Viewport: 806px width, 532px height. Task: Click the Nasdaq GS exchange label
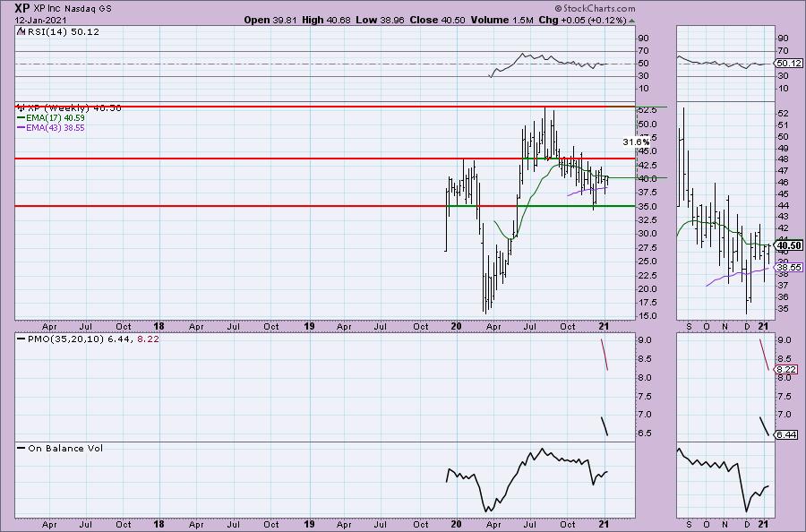coord(88,9)
